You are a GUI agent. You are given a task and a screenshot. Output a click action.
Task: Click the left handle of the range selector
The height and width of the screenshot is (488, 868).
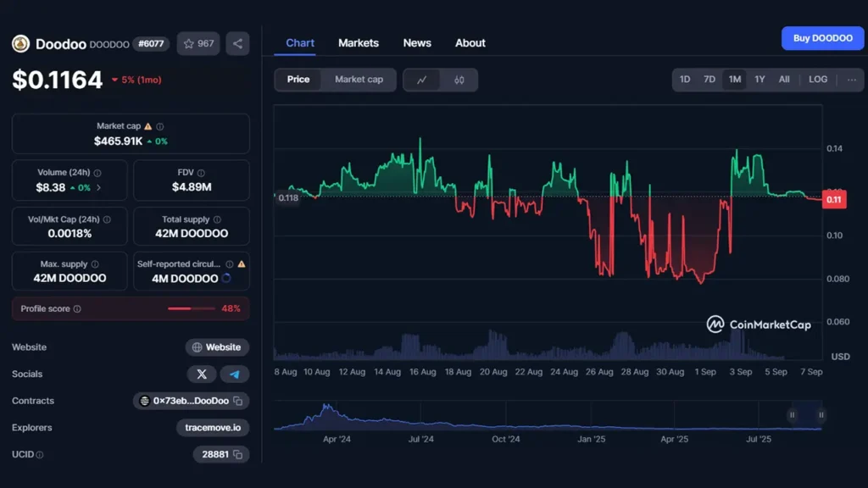pyautogui.click(x=793, y=415)
